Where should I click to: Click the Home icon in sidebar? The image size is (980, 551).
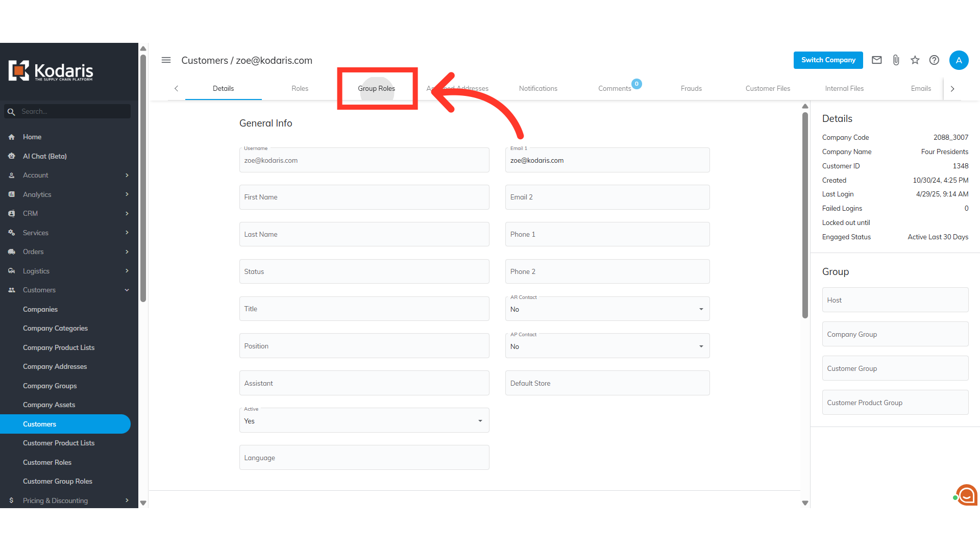12,137
